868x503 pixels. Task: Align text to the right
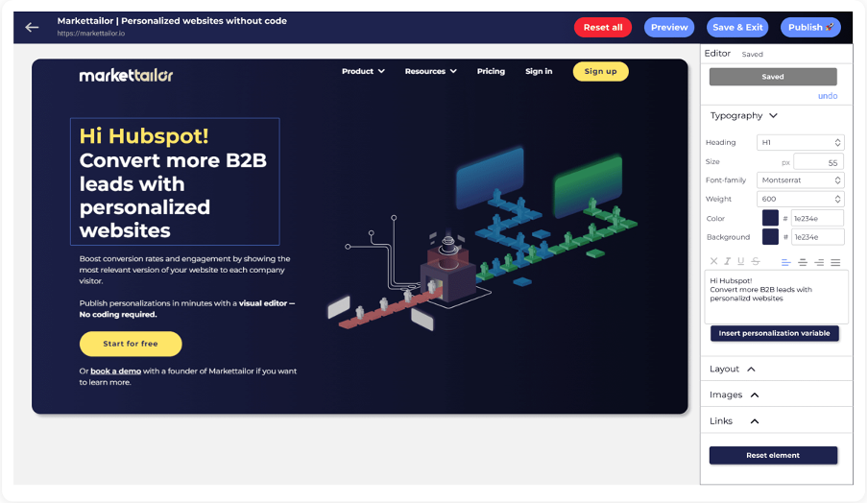click(819, 262)
